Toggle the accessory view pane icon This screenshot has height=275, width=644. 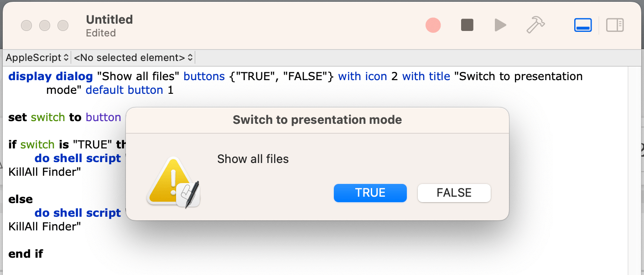(x=583, y=25)
